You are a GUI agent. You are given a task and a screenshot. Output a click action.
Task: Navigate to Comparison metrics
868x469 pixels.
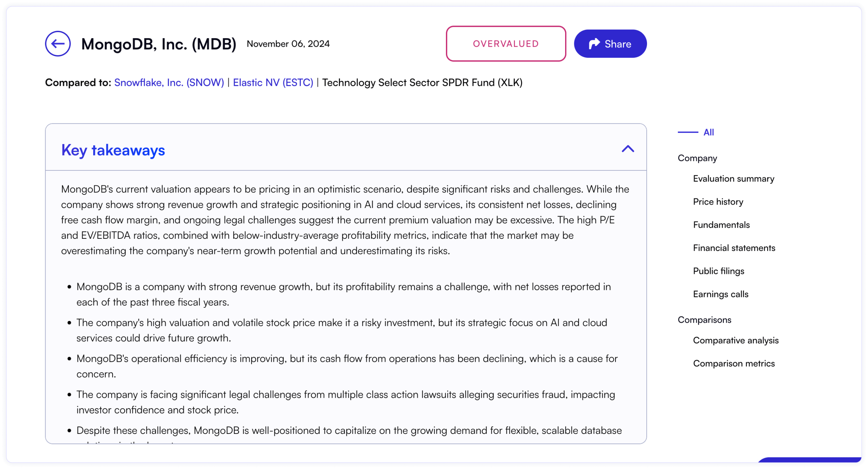pos(734,364)
